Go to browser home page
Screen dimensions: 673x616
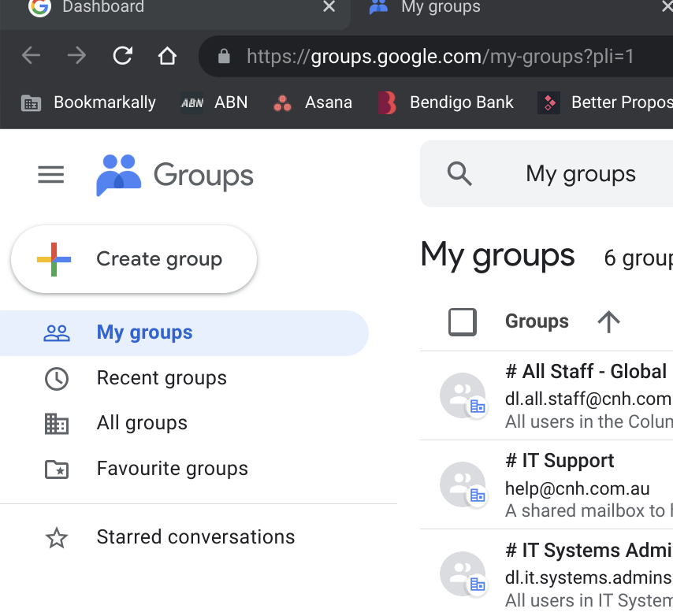pos(167,56)
